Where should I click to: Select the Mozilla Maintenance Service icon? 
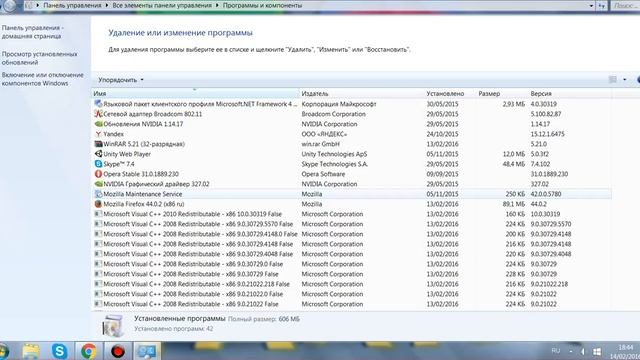[x=98, y=194]
